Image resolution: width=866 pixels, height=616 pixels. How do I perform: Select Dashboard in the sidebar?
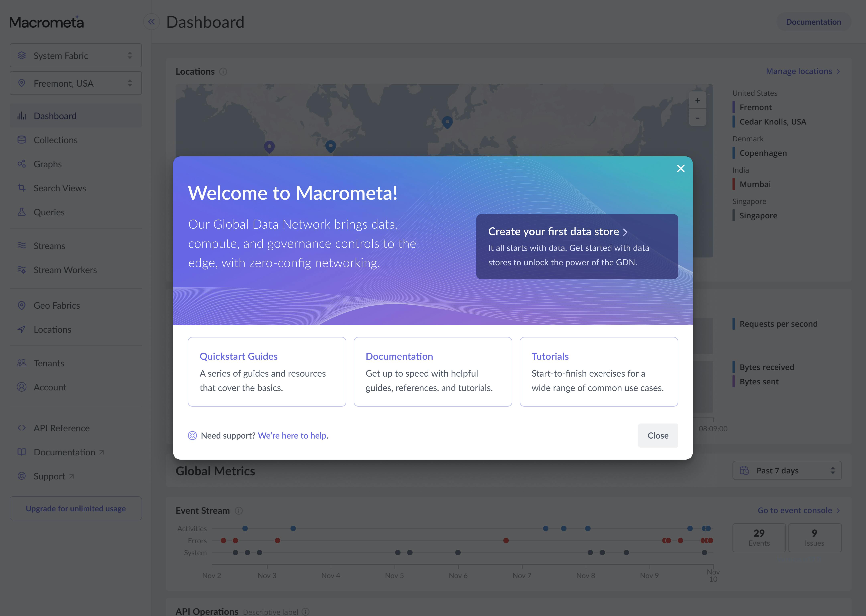coord(76,116)
